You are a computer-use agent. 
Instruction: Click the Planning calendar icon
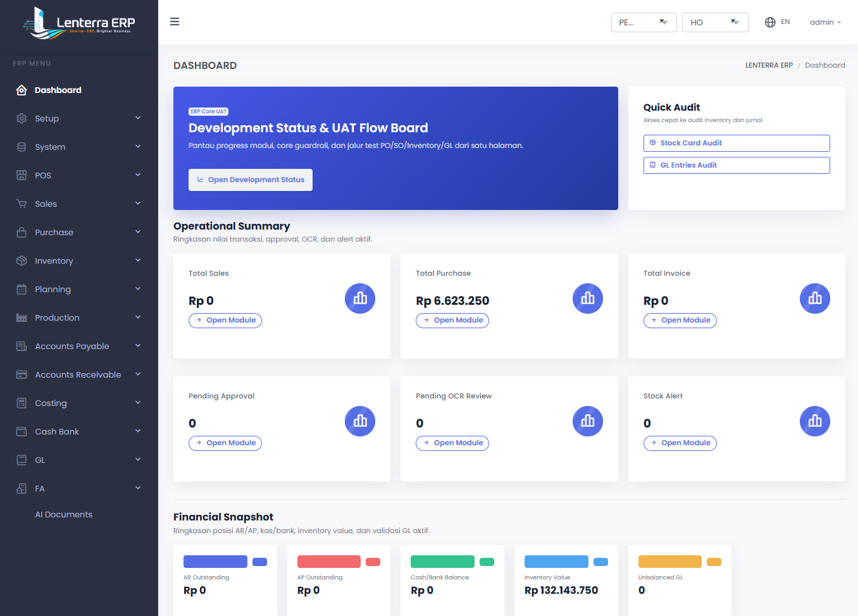(22, 289)
